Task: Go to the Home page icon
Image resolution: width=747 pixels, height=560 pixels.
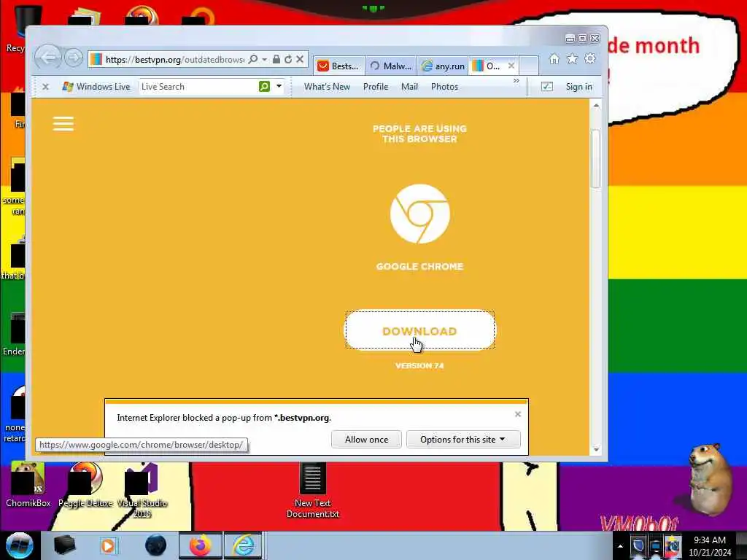Action: (x=554, y=58)
